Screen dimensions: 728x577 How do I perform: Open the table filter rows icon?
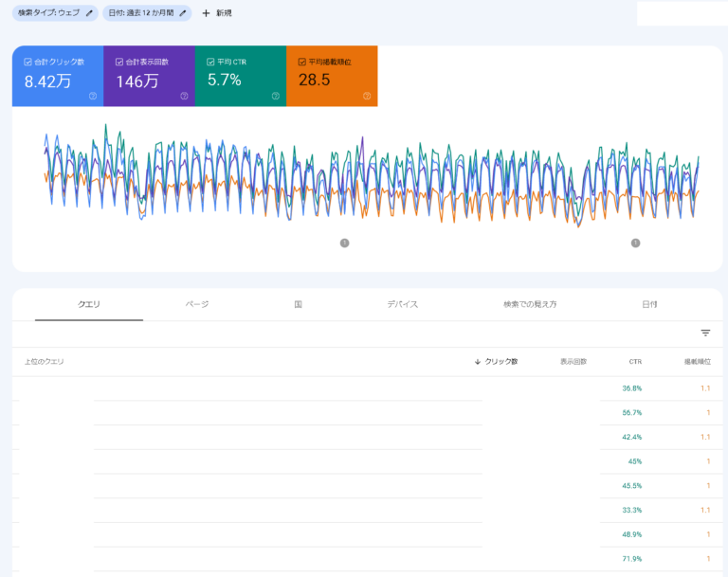click(x=705, y=333)
